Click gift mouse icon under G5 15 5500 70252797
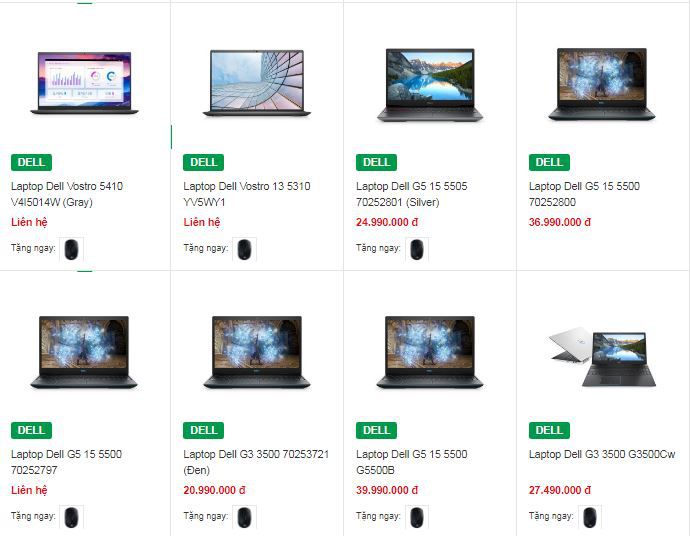The width and height of the screenshot is (690, 536). (71, 517)
